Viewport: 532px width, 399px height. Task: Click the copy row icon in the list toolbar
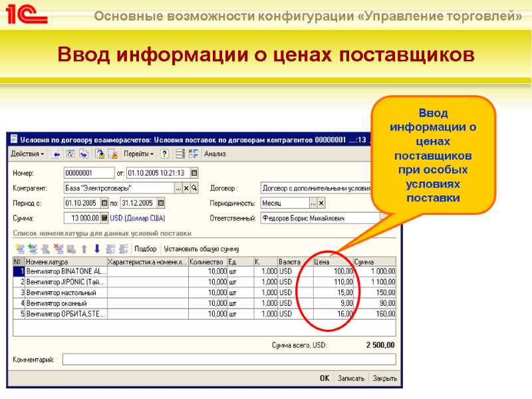click(x=44, y=247)
